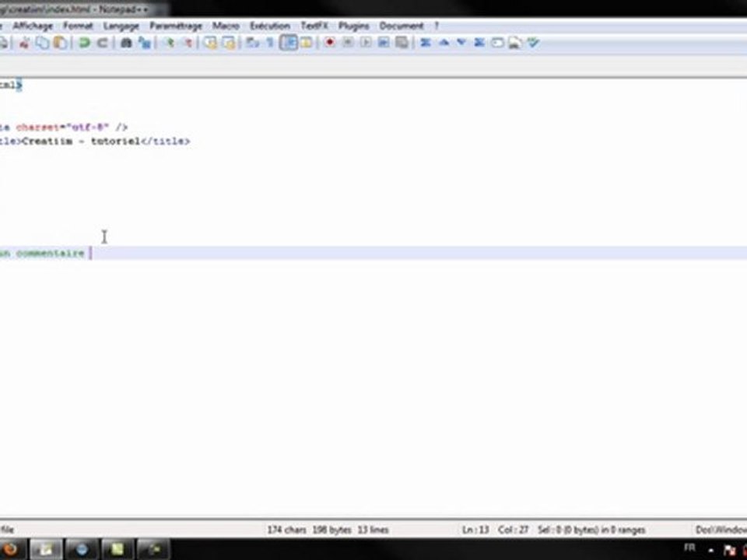747x560 pixels.
Task: Click 'Col : 27' status bar entry
Action: [x=513, y=530]
